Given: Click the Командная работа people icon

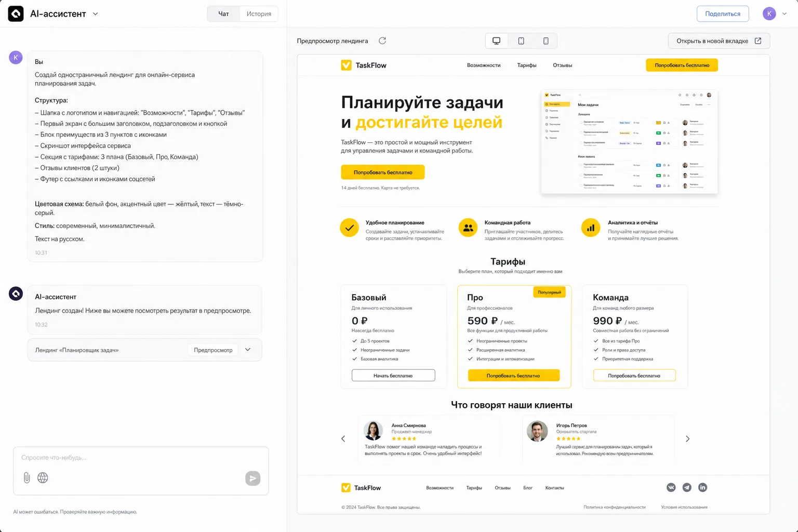Looking at the screenshot, I should (468, 228).
